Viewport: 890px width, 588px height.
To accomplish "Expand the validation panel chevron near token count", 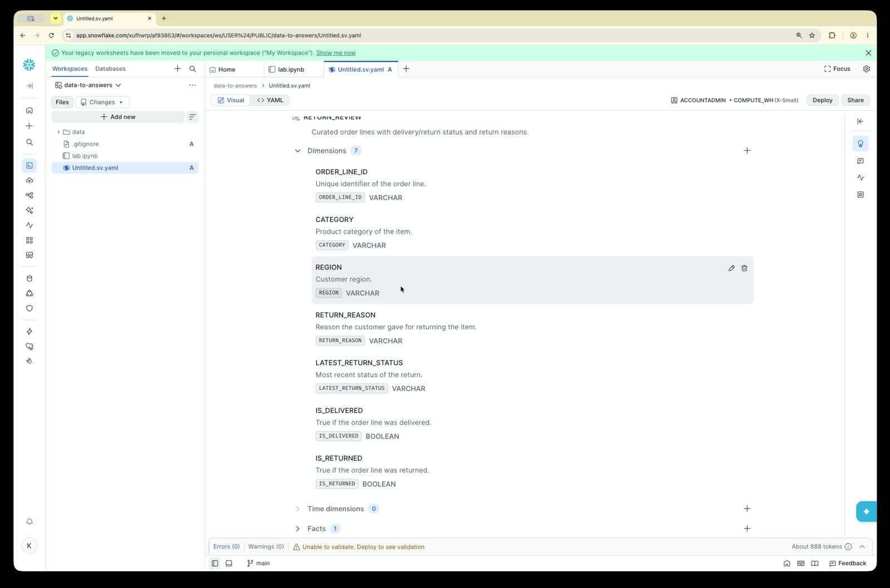I will [x=862, y=547].
